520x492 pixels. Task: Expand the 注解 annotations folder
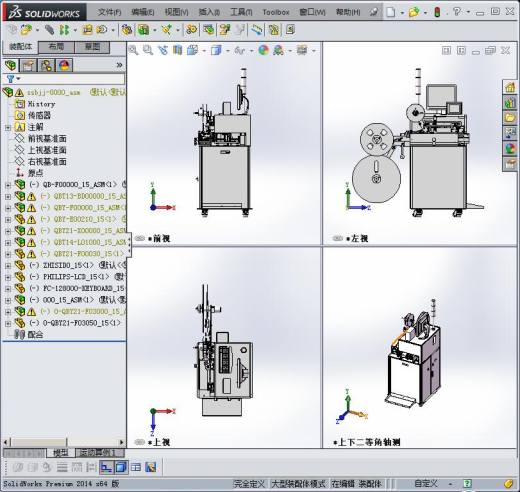click(8, 127)
